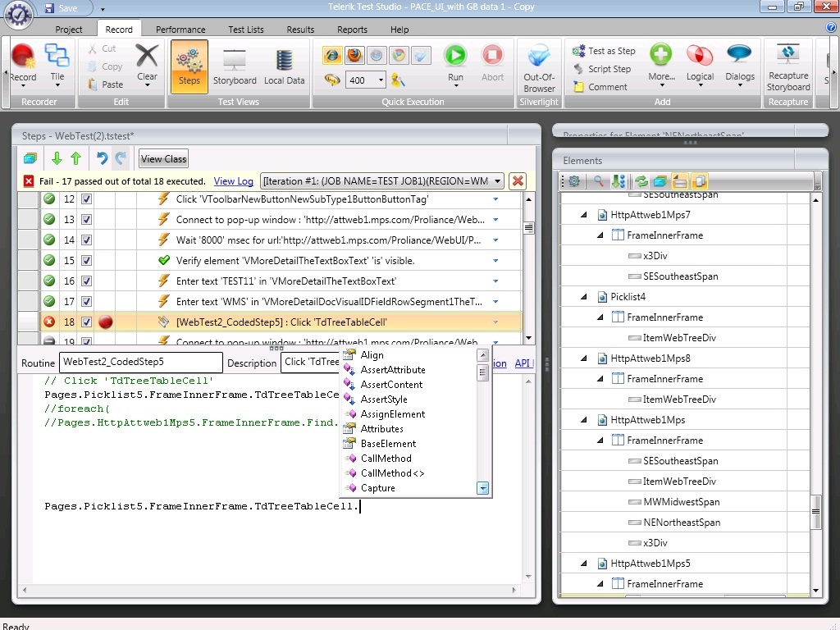
Task: Collapse the Picklist4 tree node
Action: 584,297
